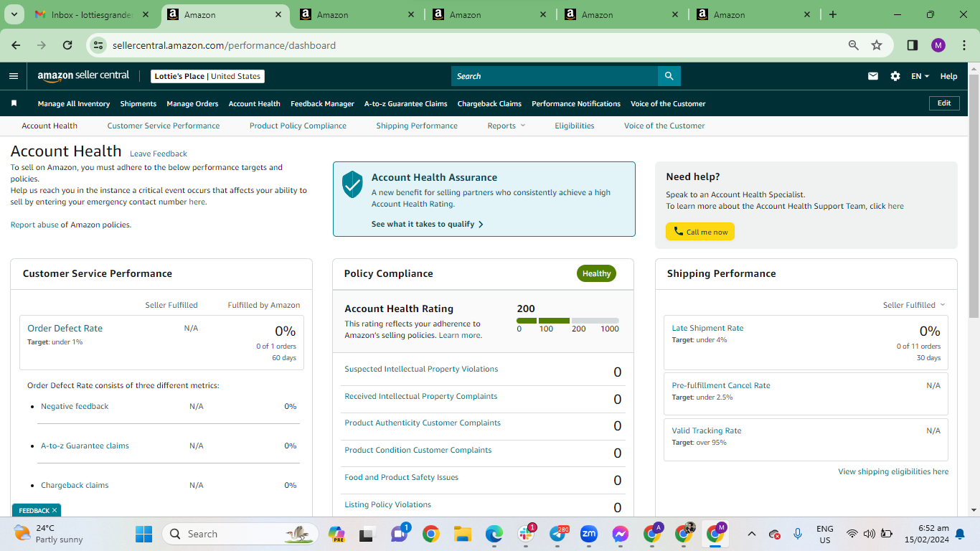Click the Leave Feedback link
Screen dimensions: 980x551
pyautogui.click(x=159, y=154)
